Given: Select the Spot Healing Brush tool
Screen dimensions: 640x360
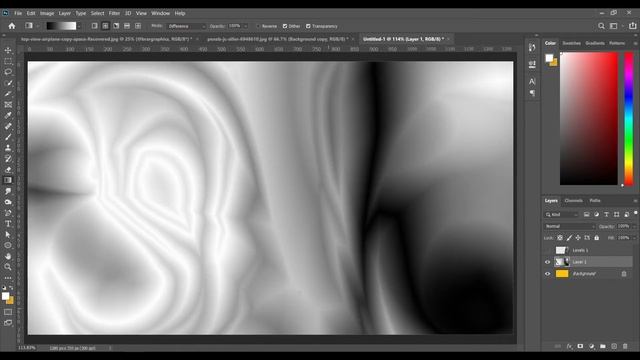Looking at the screenshot, I should [8, 126].
